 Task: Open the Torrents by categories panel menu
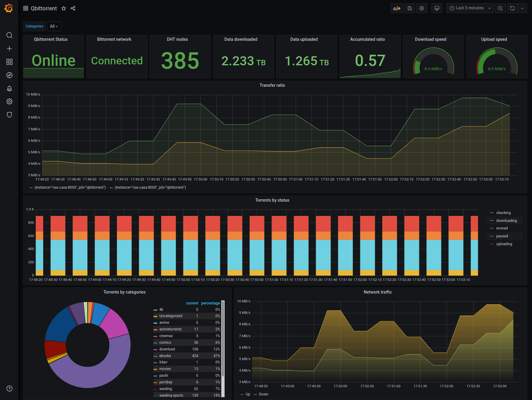125,292
